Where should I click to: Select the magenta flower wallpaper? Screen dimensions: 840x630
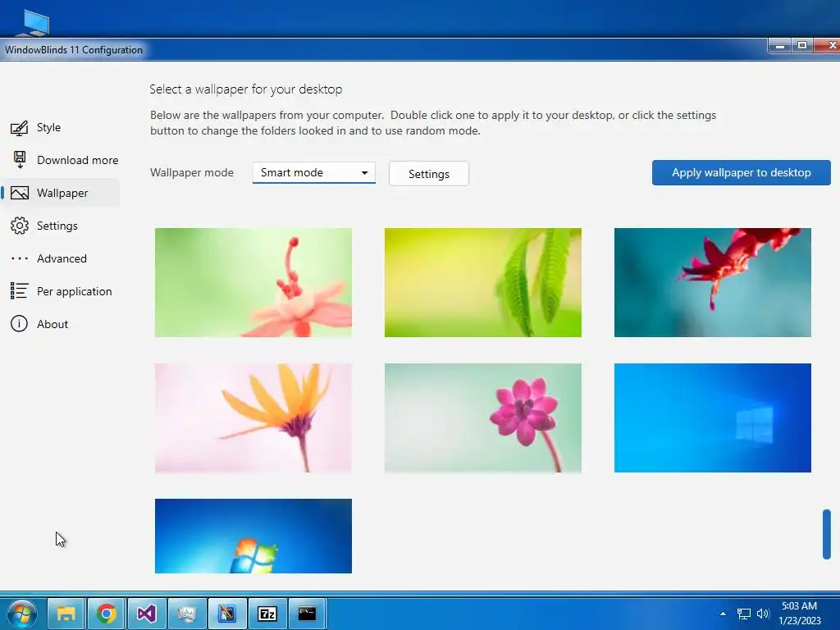click(482, 418)
